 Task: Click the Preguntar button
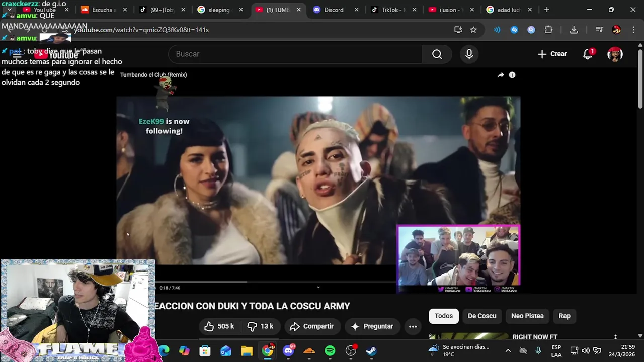[x=372, y=326]
